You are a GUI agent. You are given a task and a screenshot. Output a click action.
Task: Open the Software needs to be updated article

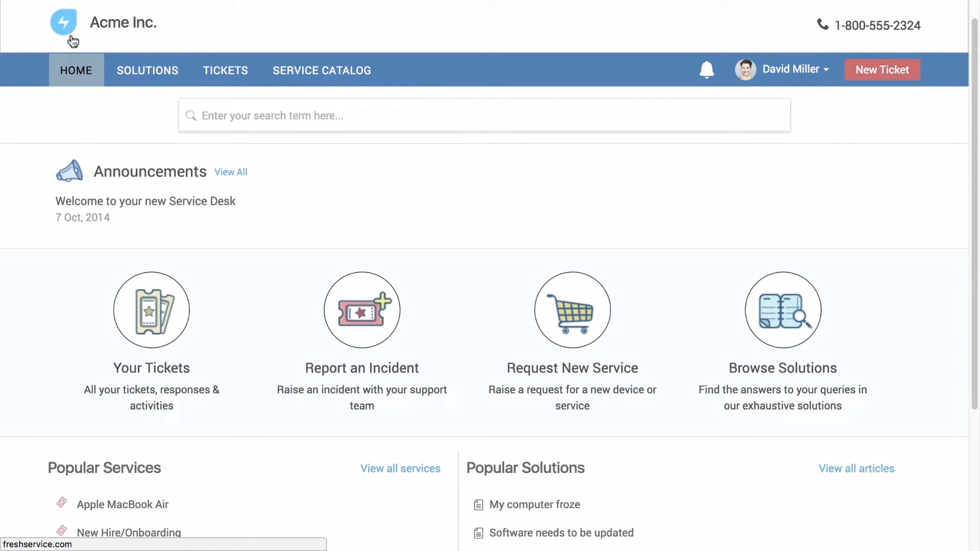tap(561, 532)
